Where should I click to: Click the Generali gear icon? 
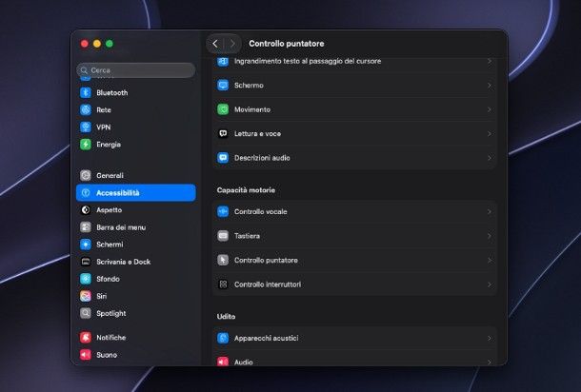[x=86, y=175]
